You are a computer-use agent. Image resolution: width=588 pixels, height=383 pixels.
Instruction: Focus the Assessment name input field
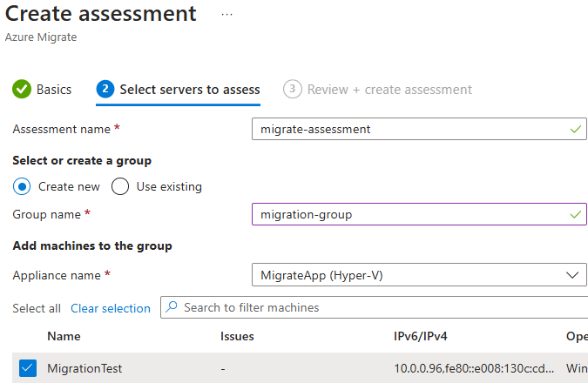419,129
